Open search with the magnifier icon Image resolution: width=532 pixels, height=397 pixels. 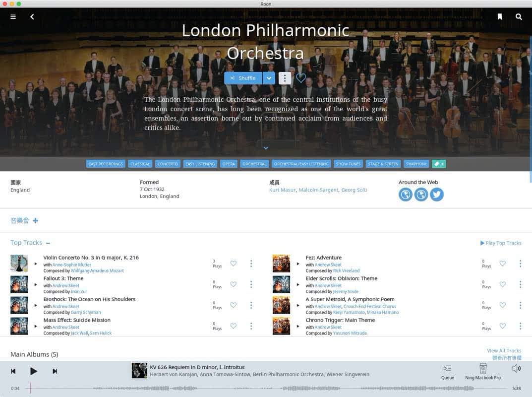[x=519, y=17]
